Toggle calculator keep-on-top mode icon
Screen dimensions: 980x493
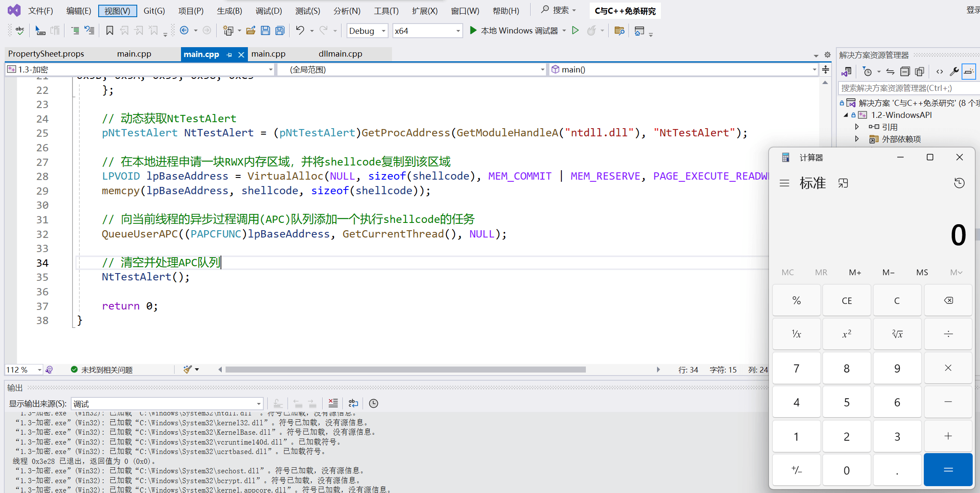tap(843, 183)
